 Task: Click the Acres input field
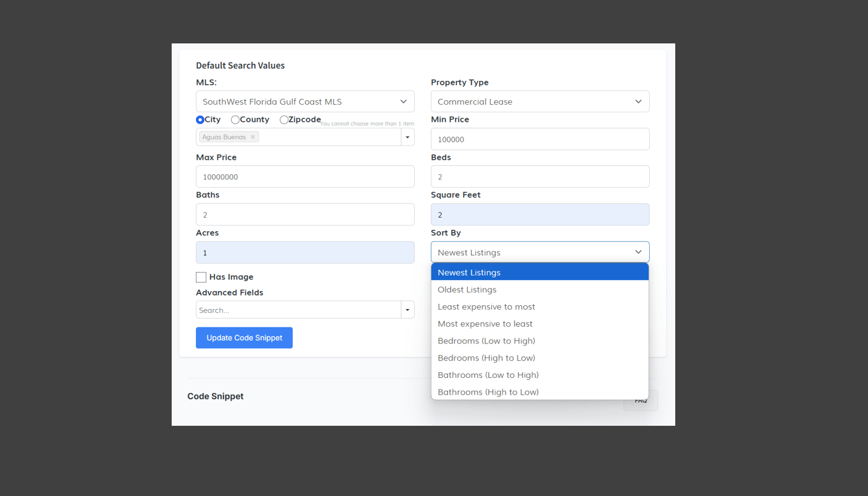click(x=305, y=253)
